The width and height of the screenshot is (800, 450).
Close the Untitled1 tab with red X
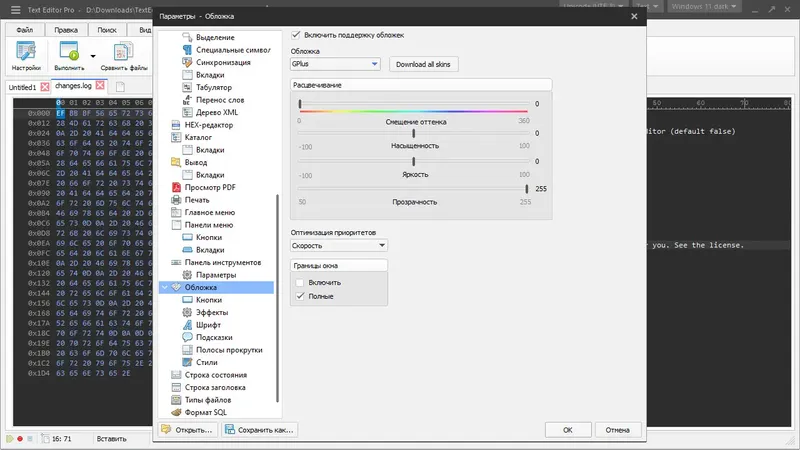45,87
